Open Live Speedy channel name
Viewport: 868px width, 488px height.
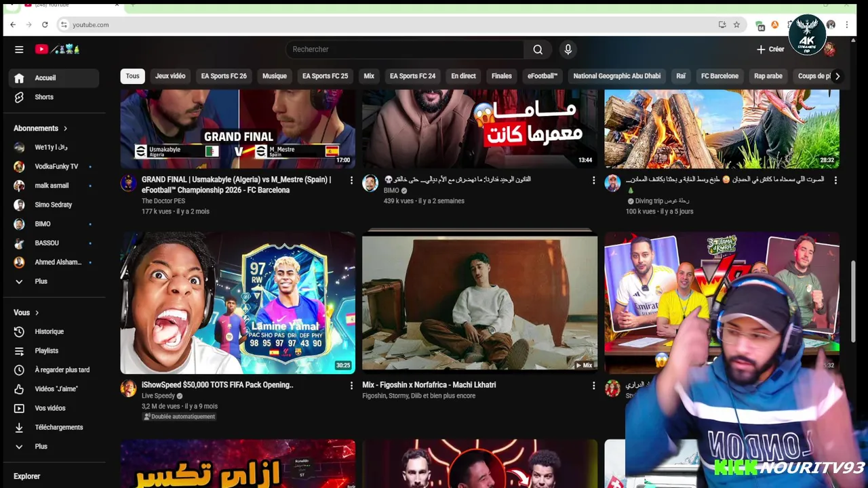[x=159, y=396]
